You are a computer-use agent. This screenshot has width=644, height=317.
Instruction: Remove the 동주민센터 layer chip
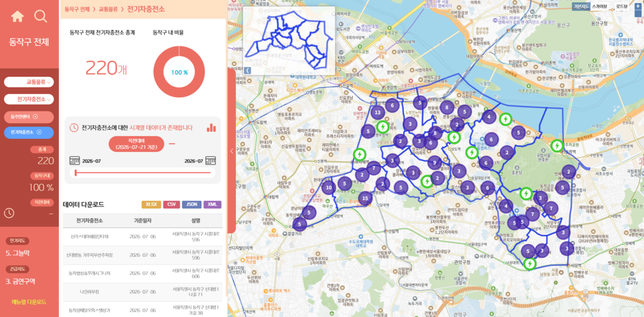tap(35, 117)
